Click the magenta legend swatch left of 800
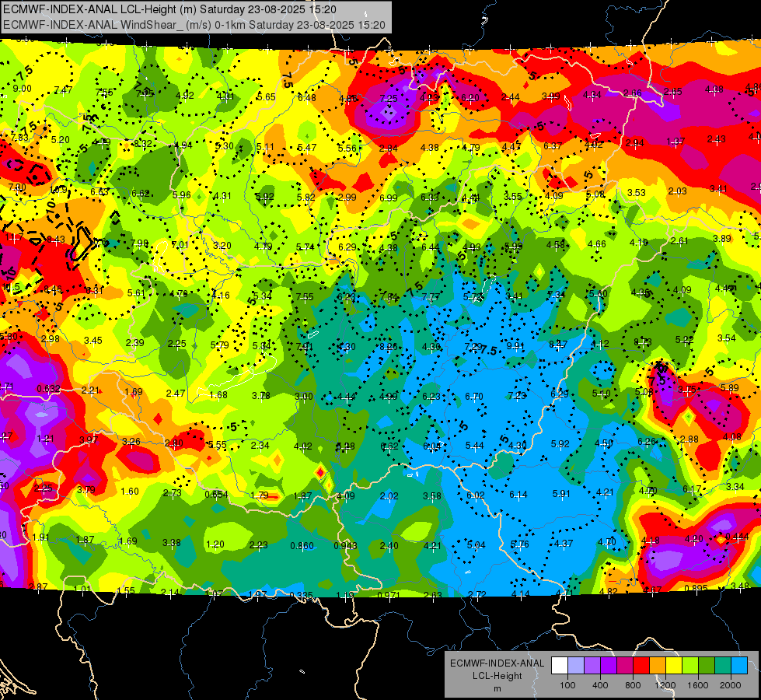The height and width of the screenshot is (700, 761). click(625, 666)
